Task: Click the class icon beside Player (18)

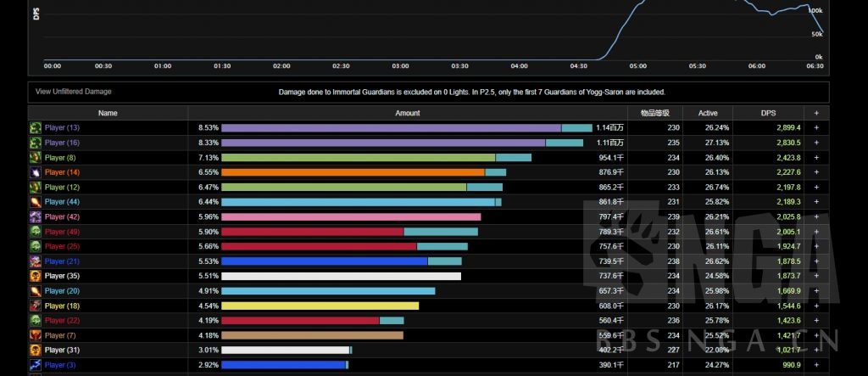Action: coord(36,306)
